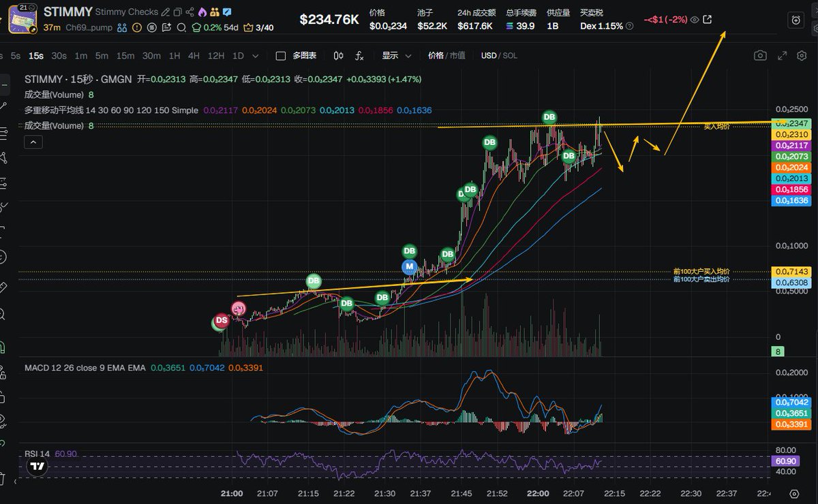This screenshot has width=818, height=504.
Task: Expand the 显示 display dropdown
Action: point(397,56)
